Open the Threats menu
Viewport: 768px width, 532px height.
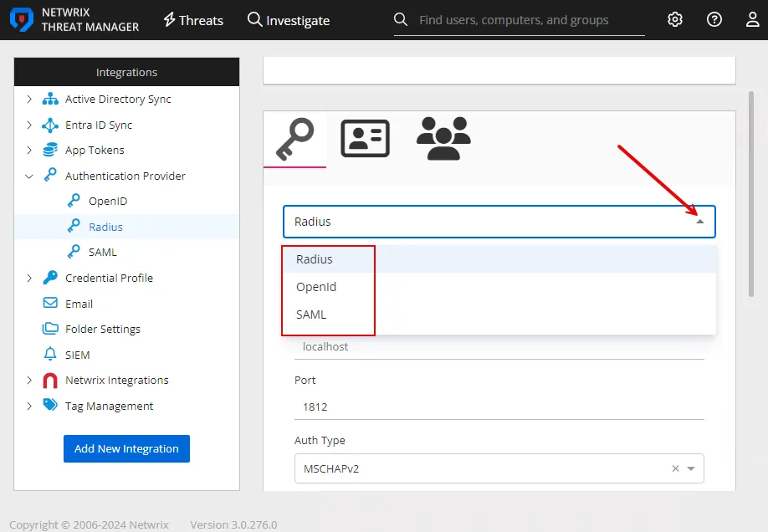(193, 20)
